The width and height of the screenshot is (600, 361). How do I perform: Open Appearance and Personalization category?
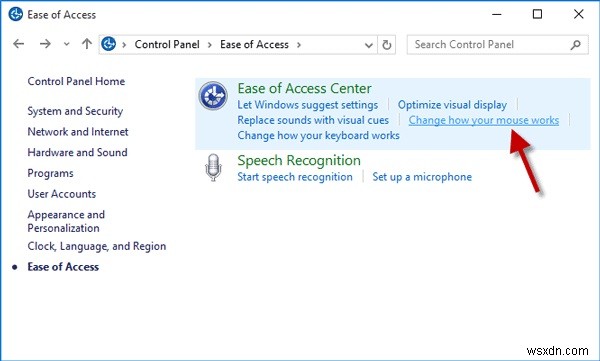coord(66,221)
